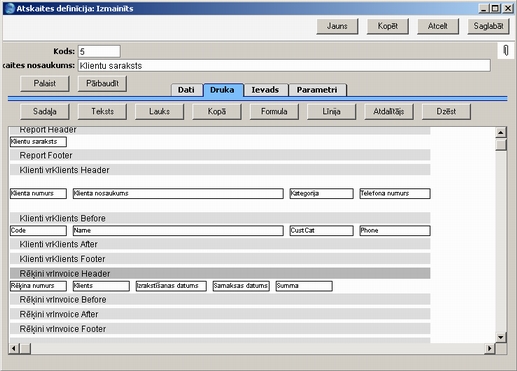517x371 pixels.
Task: Select the Druka tab
Action: [222, 90]
